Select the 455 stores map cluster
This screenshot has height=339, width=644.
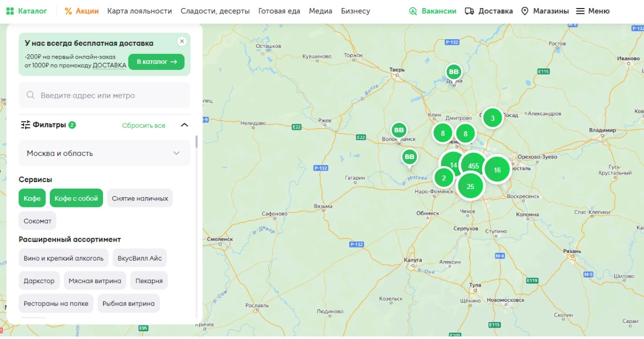tap(473, 165)
